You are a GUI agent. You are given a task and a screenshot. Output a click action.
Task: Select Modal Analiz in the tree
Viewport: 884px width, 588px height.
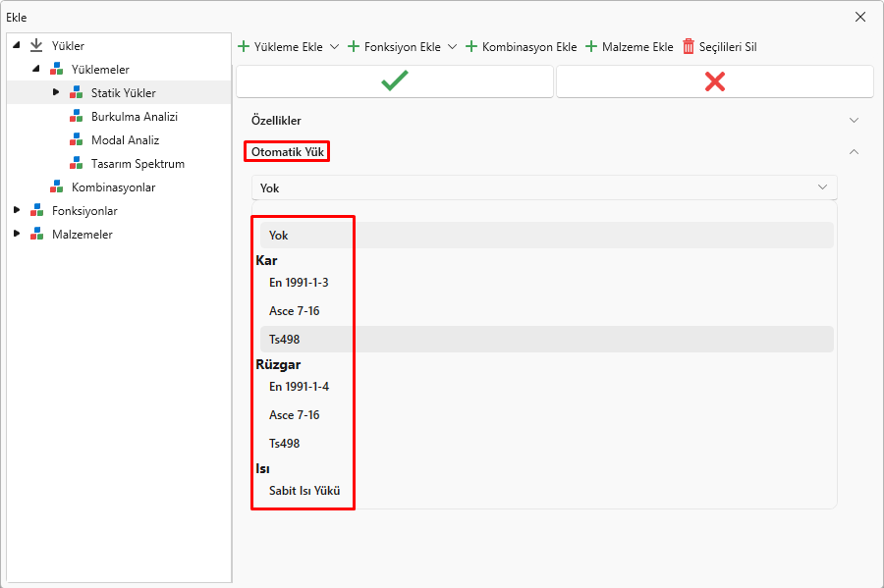pos(125,140)
